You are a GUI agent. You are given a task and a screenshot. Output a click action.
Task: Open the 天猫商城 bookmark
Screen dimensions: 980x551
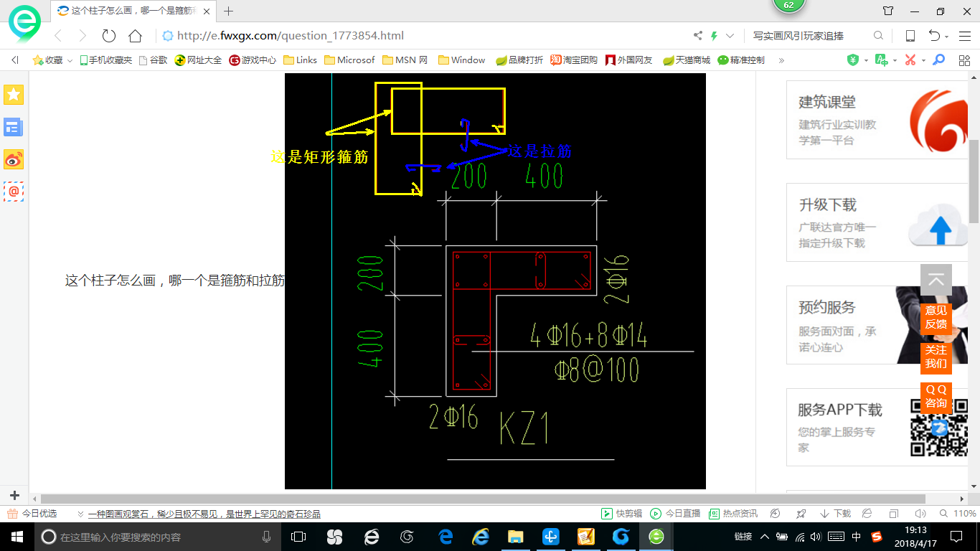click(x=687, y=60)
